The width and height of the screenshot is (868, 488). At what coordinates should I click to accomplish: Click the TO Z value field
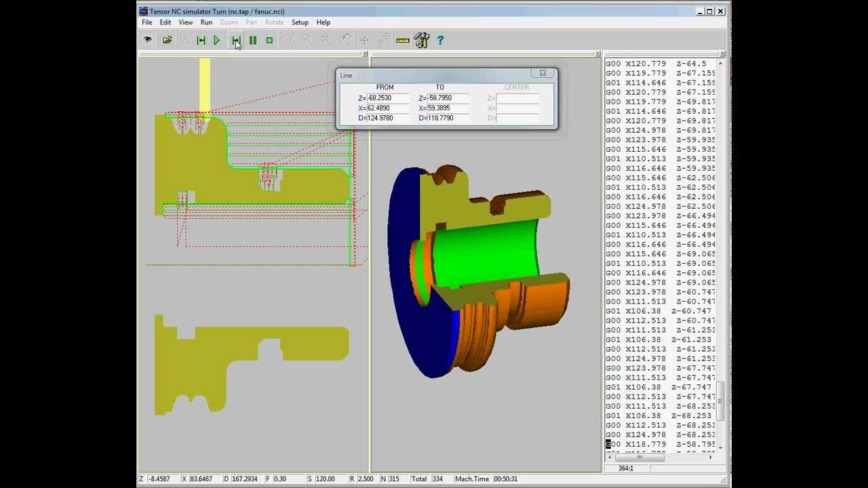[449, 98]
